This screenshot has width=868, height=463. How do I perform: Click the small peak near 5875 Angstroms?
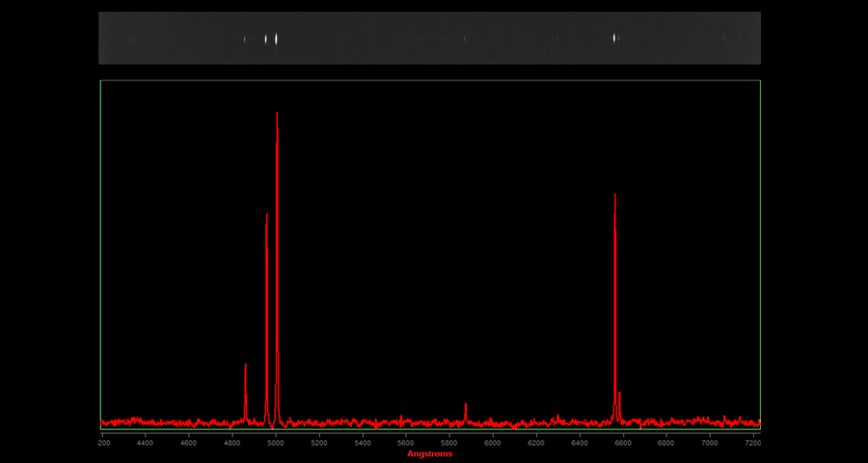(x=465, y=407)
